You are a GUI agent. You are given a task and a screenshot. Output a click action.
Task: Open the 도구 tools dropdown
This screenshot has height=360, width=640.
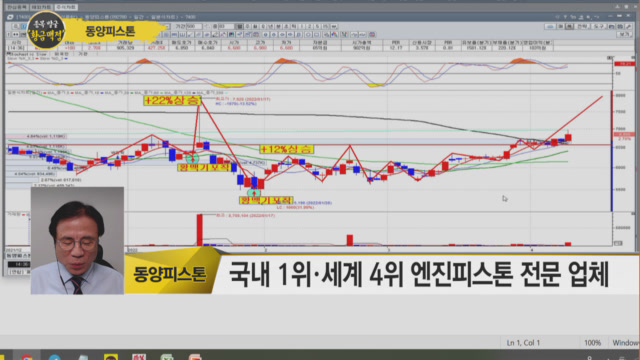point(598,27)
